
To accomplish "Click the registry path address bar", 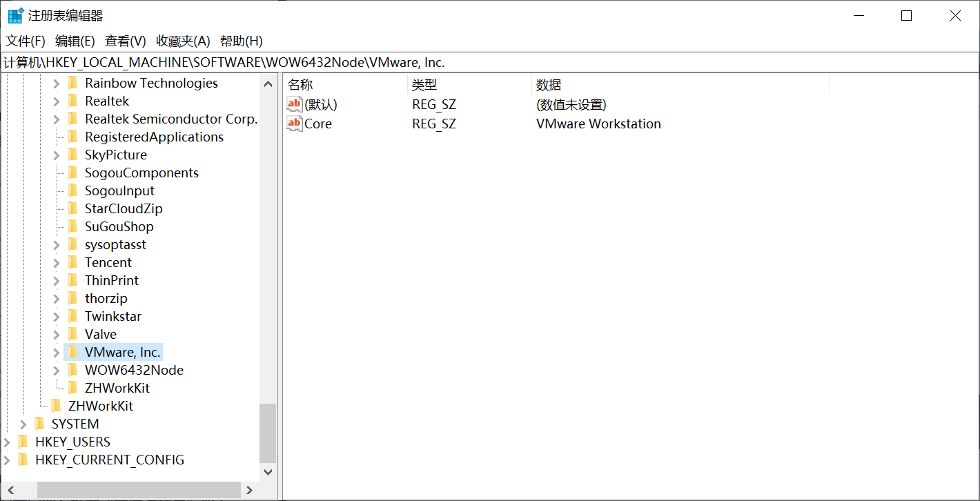I will [489, 62].
